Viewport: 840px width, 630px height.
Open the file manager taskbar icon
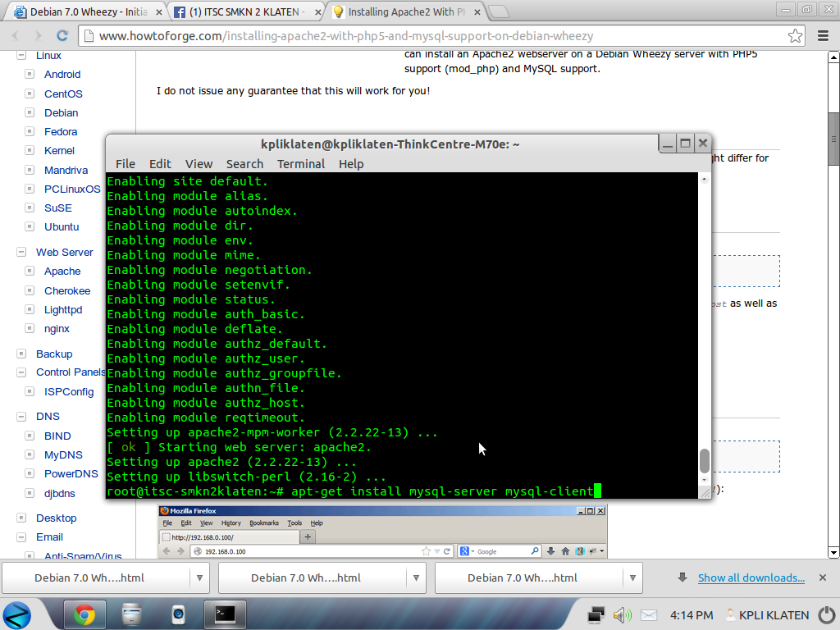pyautogui.click(x=131, y=614)
